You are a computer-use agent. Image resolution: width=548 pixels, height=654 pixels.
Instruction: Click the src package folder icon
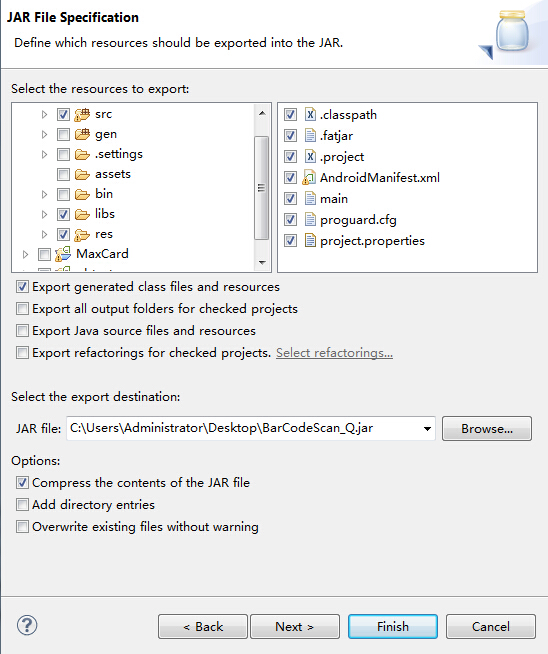(82, 114)
